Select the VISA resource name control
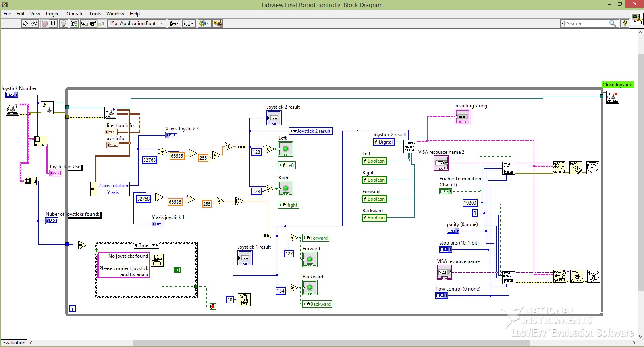 [x=445, y=273]
